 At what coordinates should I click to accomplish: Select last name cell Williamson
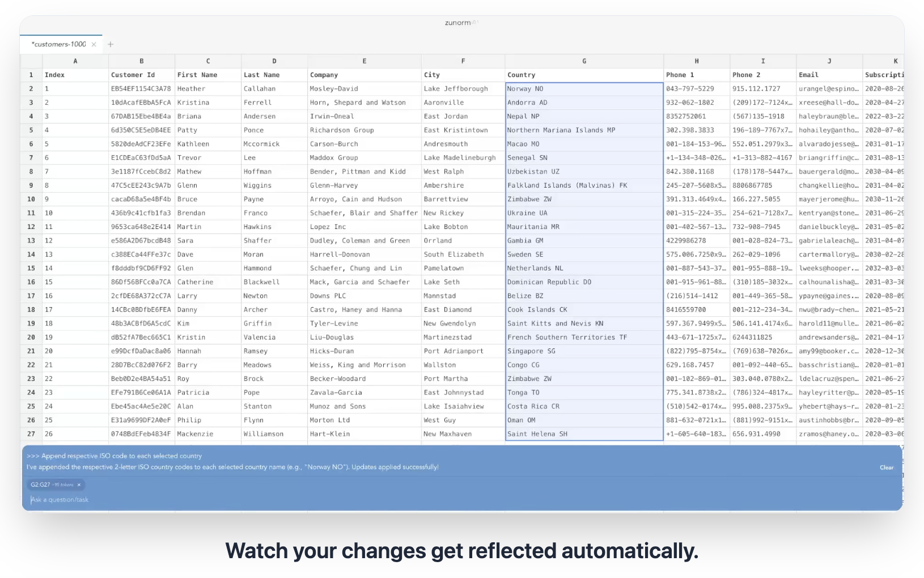(274, 434)
